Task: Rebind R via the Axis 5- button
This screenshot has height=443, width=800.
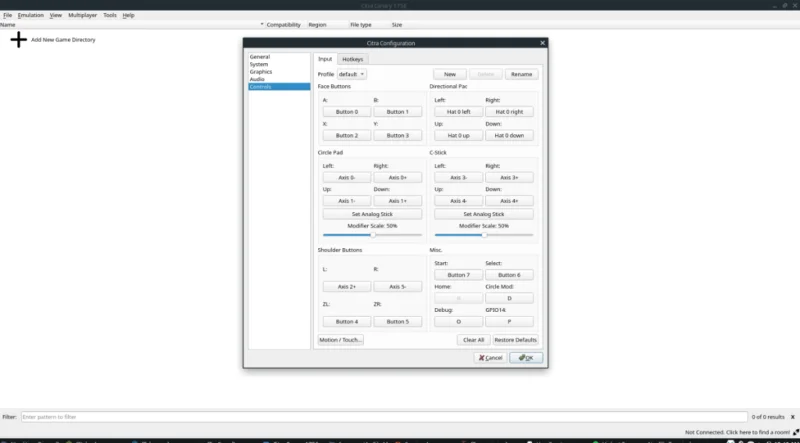Action: (397, 287)
